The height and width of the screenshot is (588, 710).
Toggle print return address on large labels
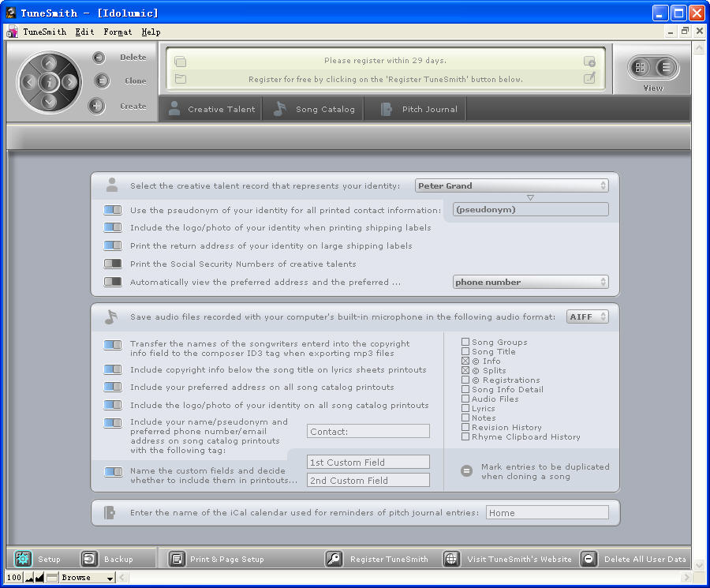(113, 245)
